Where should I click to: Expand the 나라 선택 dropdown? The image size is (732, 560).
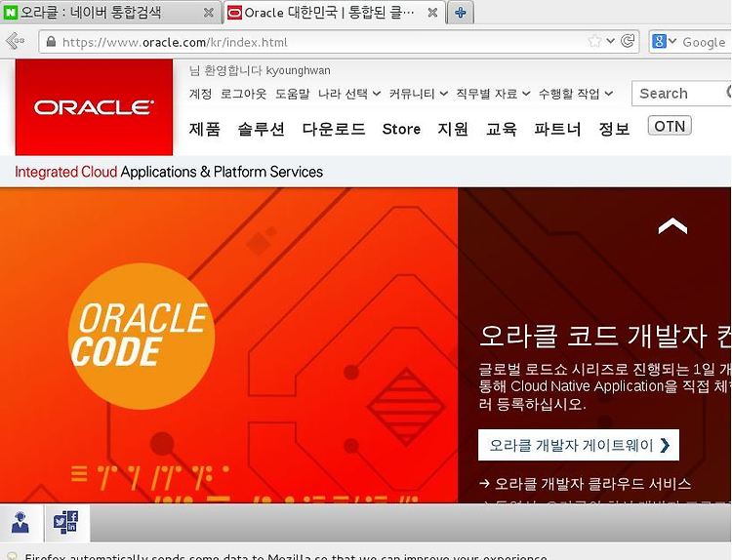coord(349,94)
